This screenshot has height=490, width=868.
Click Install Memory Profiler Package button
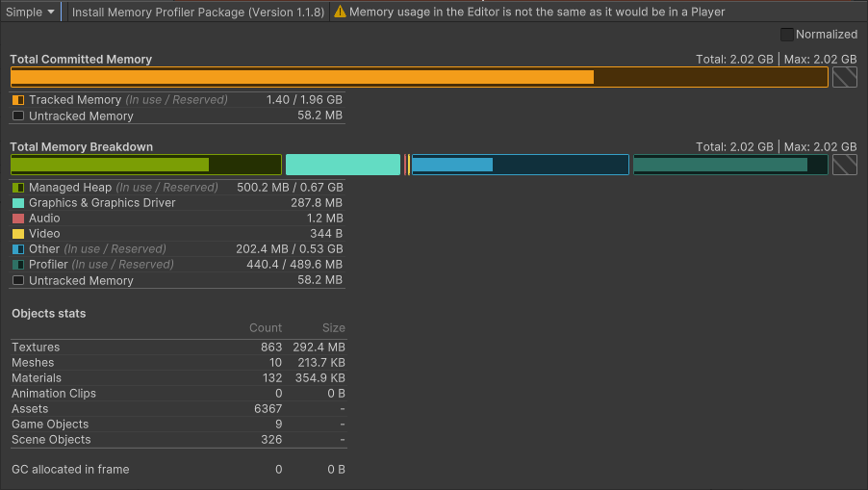click(198, 12)
